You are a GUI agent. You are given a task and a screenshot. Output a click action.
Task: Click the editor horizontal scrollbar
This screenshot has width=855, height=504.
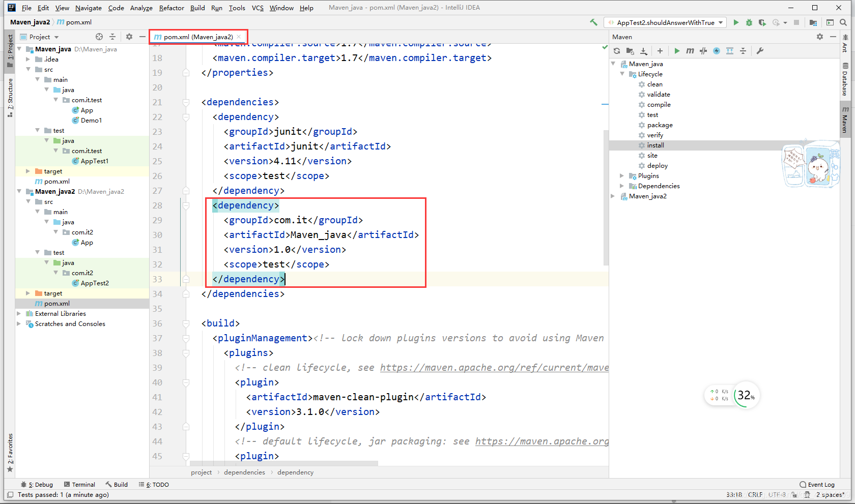coord(284,463)
